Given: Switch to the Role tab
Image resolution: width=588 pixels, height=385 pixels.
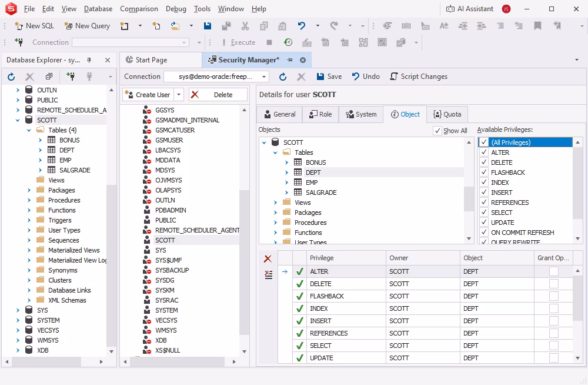Looking at the screenshot, I should [x=320, y=114].
